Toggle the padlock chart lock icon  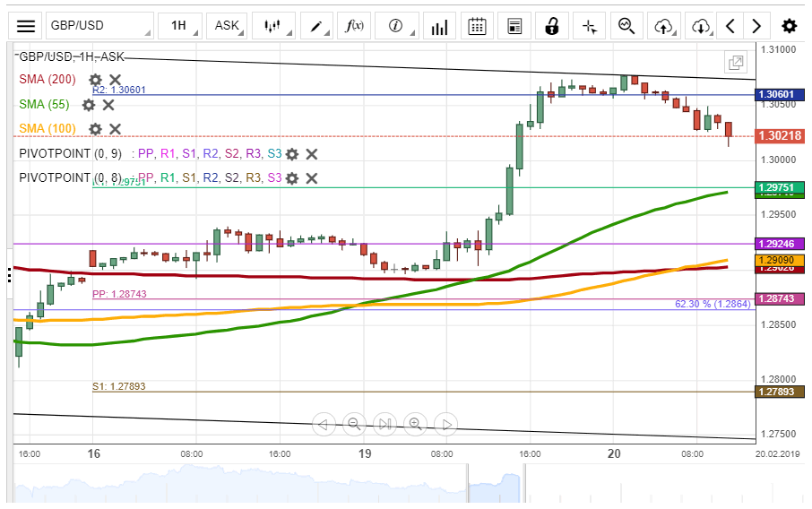tap(553, 26)
